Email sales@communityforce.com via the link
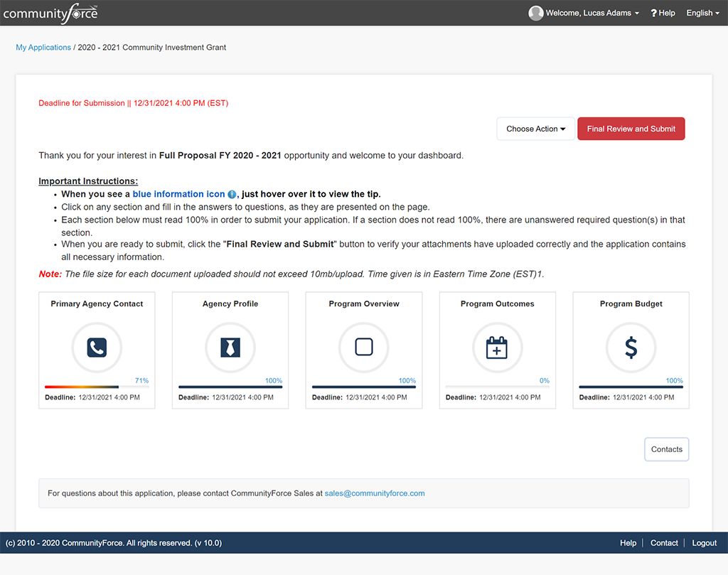This screenshot has height=575, width=728. coord(375,493)
